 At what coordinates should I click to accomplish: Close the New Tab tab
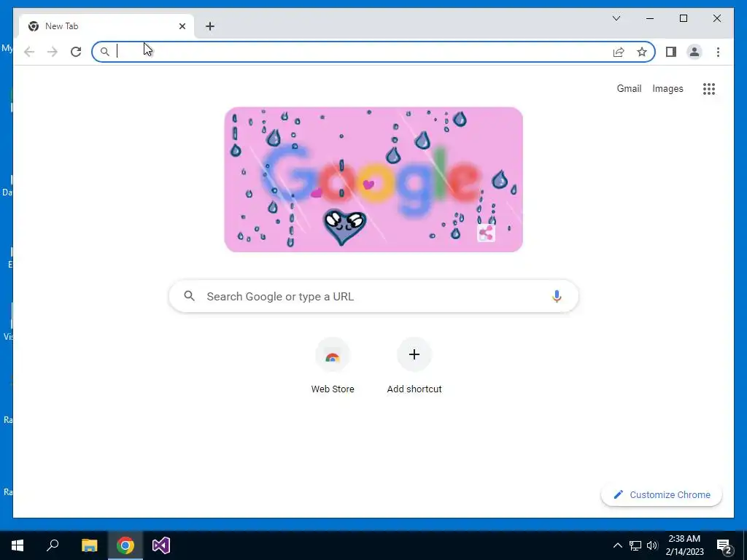(182, 26)
